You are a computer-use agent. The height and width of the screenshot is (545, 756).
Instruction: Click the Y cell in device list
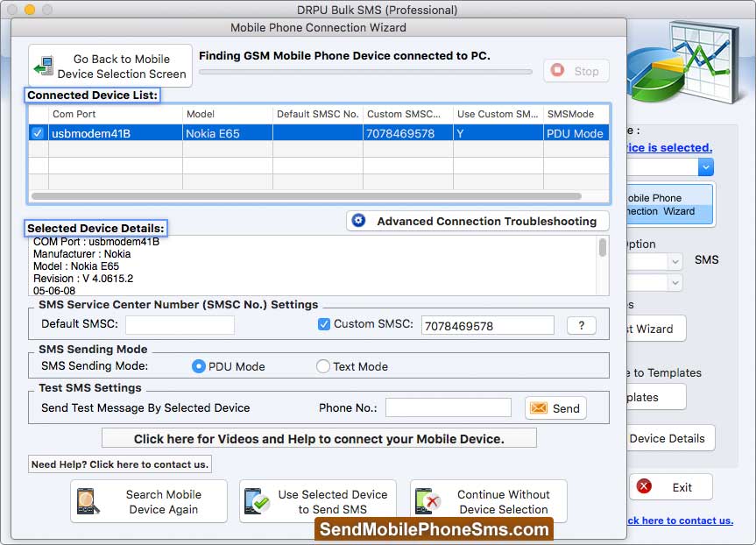coord(498,133)
